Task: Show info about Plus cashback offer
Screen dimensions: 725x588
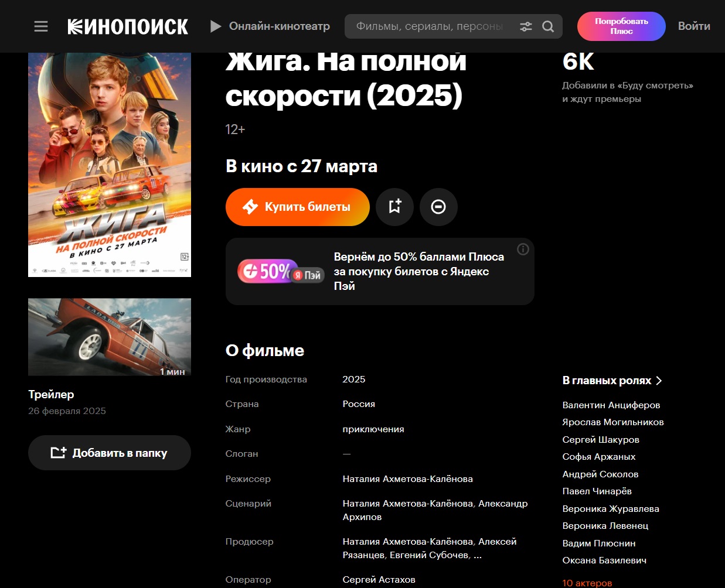Action: point(523,249)
